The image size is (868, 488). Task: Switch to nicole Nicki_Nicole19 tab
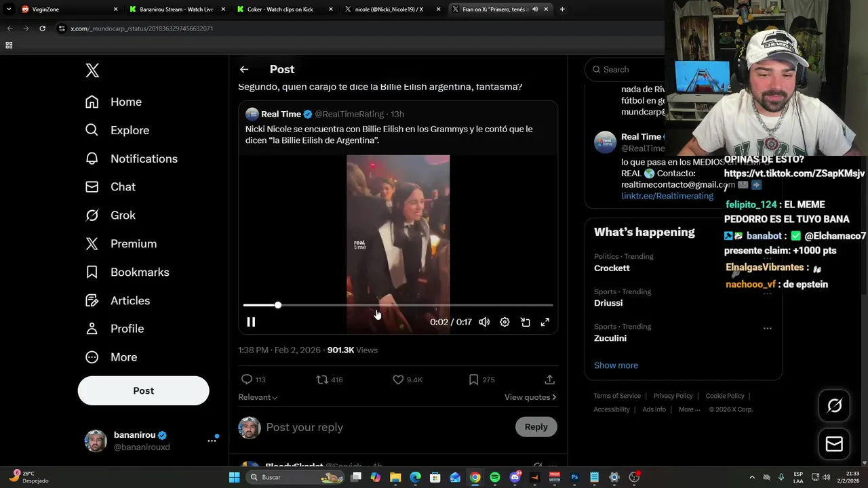[391, 9]
